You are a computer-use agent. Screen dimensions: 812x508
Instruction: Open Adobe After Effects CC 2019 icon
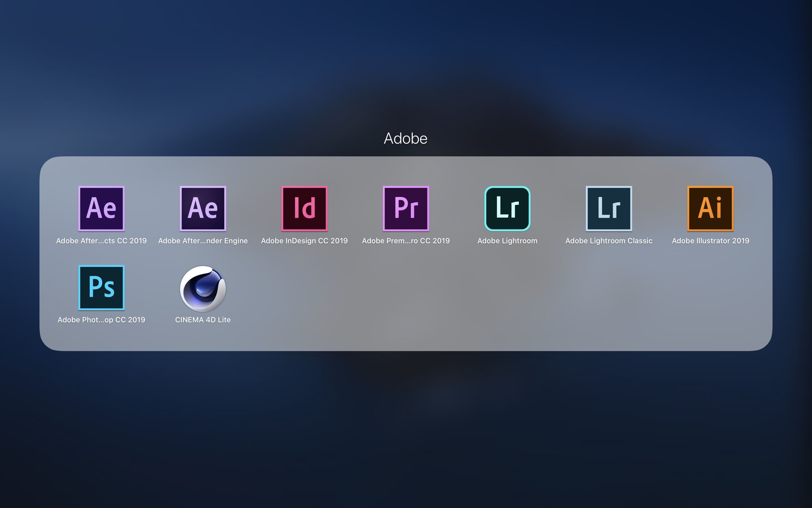pos(101,209)
